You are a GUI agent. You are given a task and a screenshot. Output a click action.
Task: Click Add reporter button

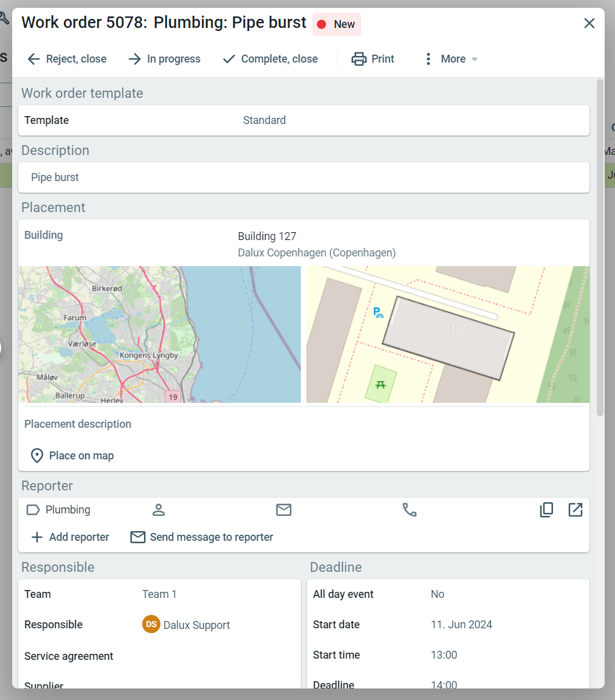pos(70,537)
